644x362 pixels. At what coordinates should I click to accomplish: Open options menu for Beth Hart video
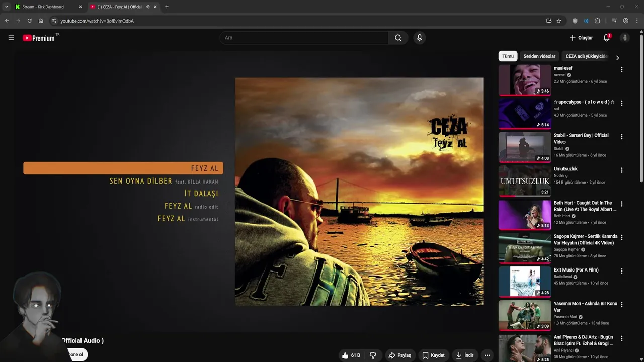(621, 204)
